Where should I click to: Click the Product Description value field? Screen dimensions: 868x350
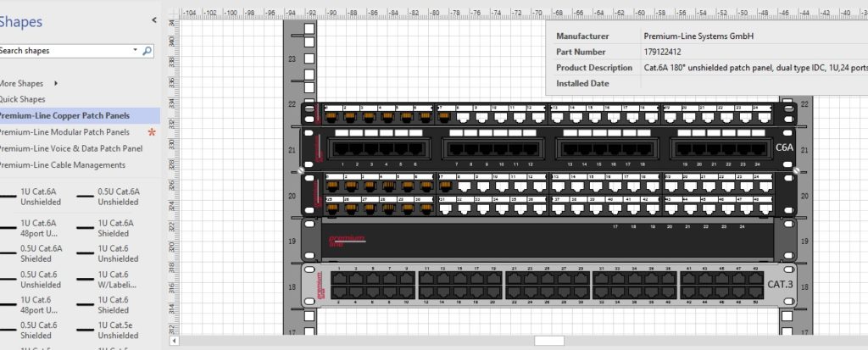click(754, 68)
